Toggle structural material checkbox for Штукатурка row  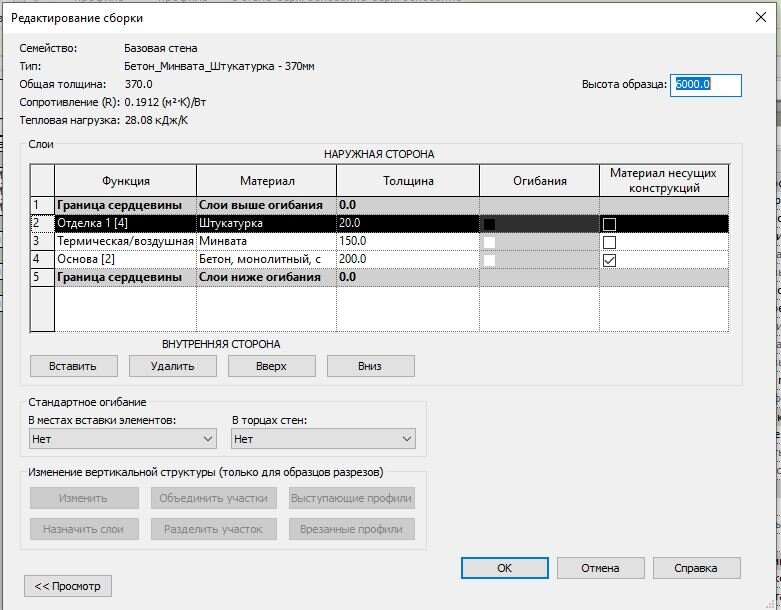pyautogui.click(x=609, y=224)
